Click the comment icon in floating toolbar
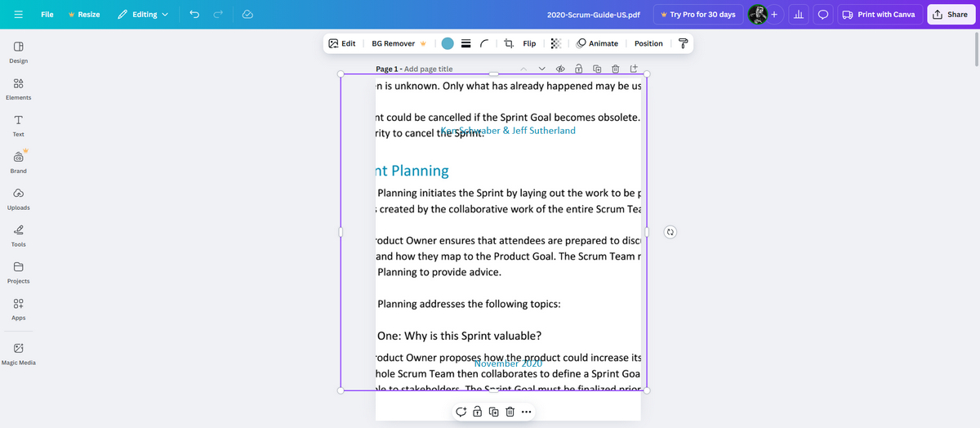Image resolution: width=980 pixels, height=428 pixels. (x=462, y=411)
